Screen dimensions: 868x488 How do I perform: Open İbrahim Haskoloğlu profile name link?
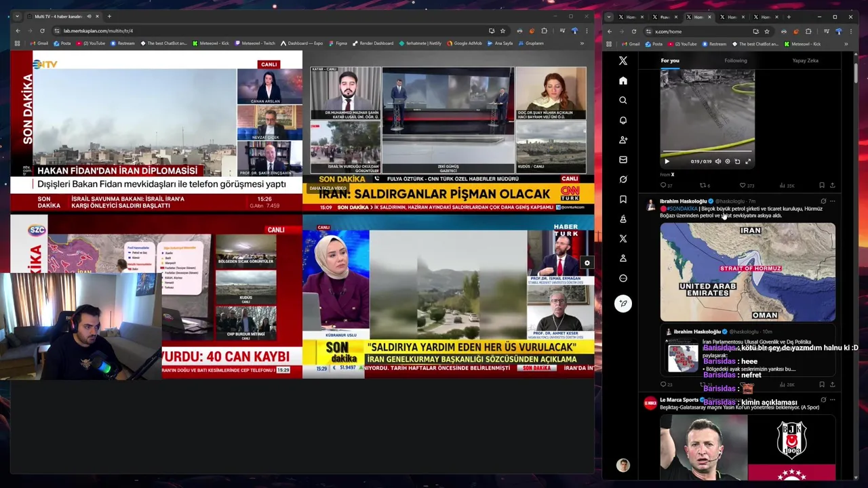[683, 201]
